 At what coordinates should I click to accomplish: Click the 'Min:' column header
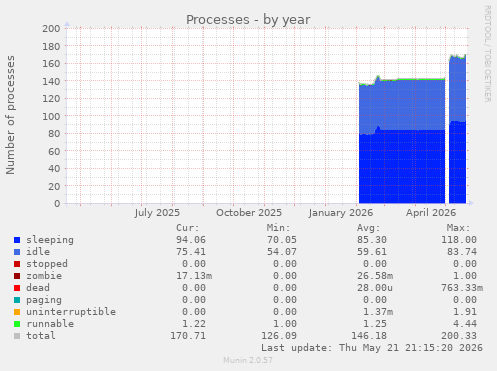tap(278, 228)
